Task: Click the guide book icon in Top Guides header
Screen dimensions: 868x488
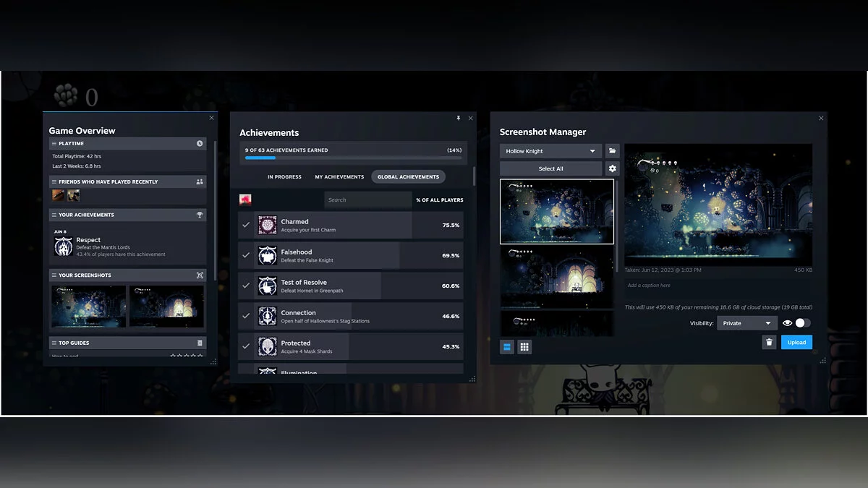Action: tap(200, 343)
